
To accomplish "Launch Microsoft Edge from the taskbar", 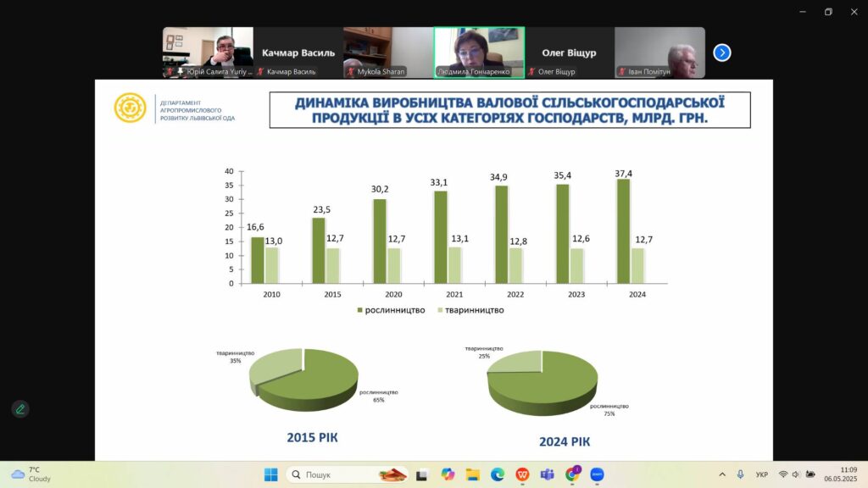I will tap(498, 474).
